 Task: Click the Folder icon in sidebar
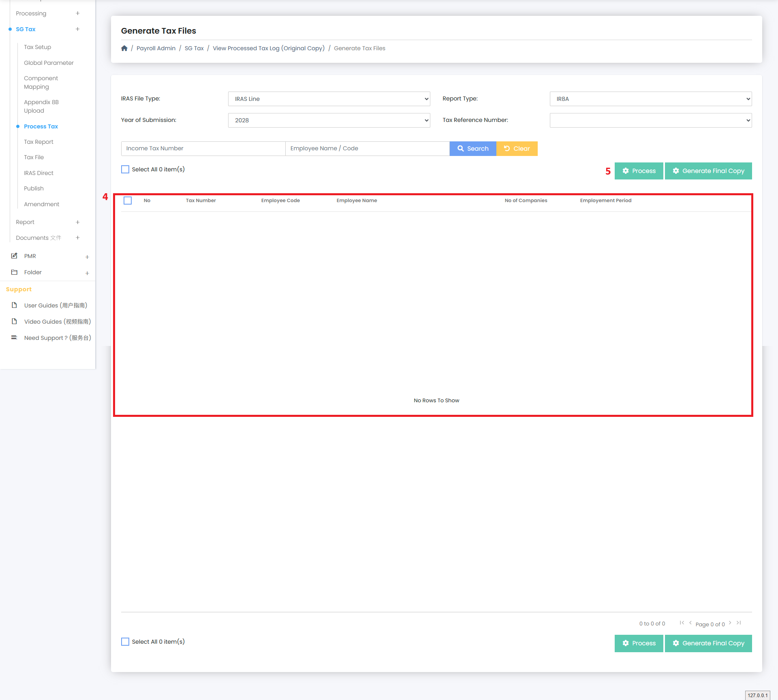[14, 272]
